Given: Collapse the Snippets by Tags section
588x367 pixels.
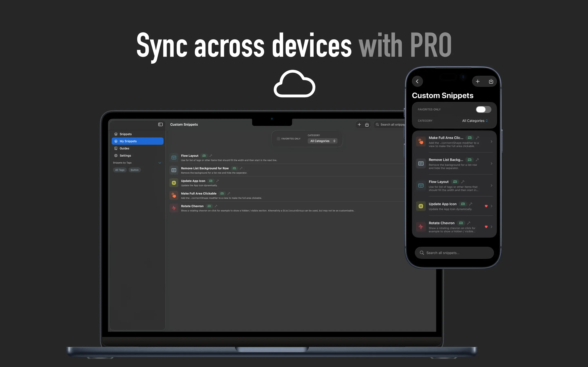Looking at the screenshot, I should point(160,163).
